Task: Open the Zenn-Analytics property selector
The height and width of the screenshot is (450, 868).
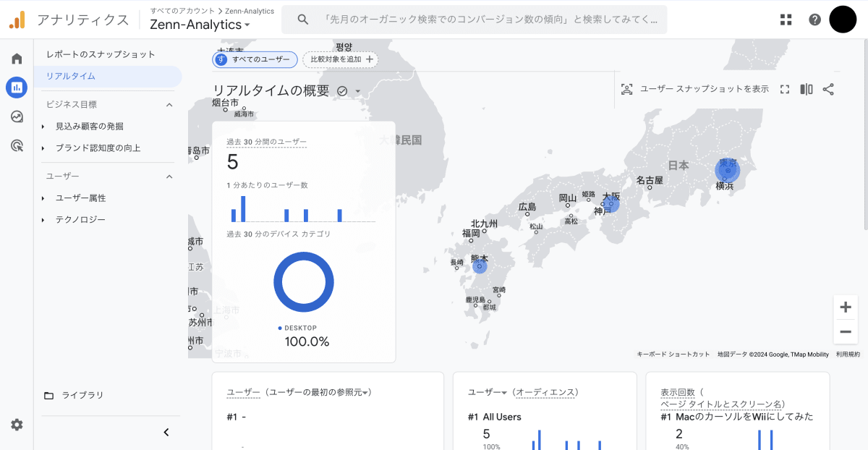Action: [x=200, y=25]
